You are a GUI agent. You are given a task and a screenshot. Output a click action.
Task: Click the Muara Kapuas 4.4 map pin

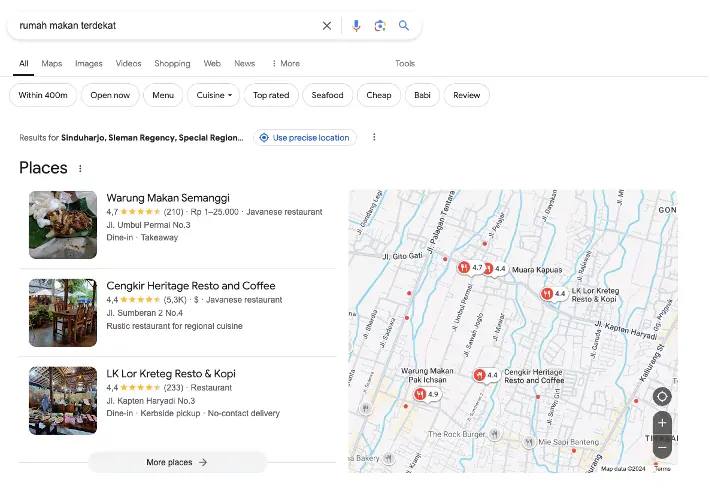pyautogui.click(x=497, y=269)
